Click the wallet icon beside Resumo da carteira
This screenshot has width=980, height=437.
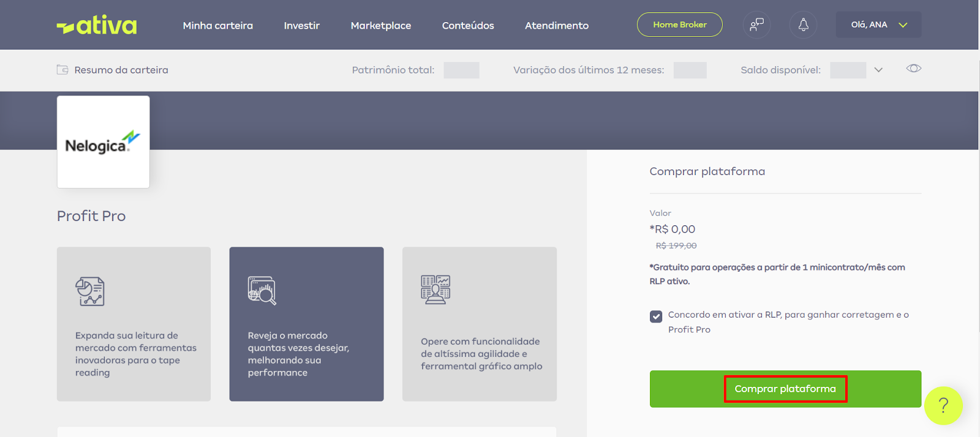point(62,70)
